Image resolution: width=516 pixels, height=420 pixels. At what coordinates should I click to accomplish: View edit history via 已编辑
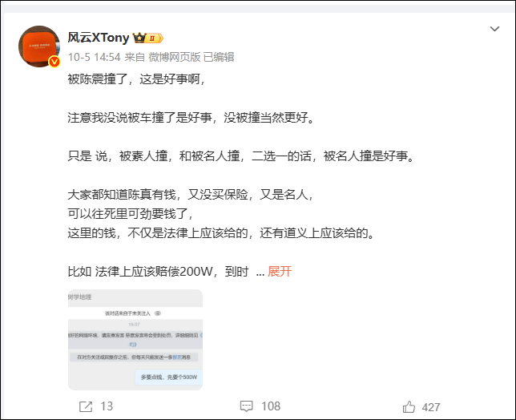(219, 57)
